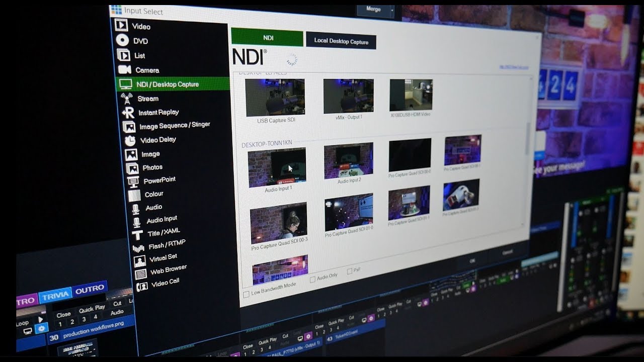Choose the Photos input icon
644x362 pixels.
132,168
